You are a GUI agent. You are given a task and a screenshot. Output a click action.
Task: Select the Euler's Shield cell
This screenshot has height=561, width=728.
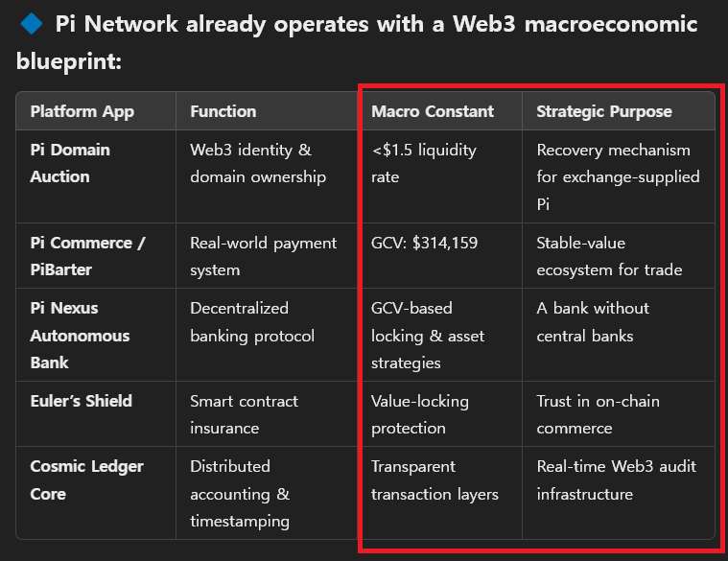point(82,401)
